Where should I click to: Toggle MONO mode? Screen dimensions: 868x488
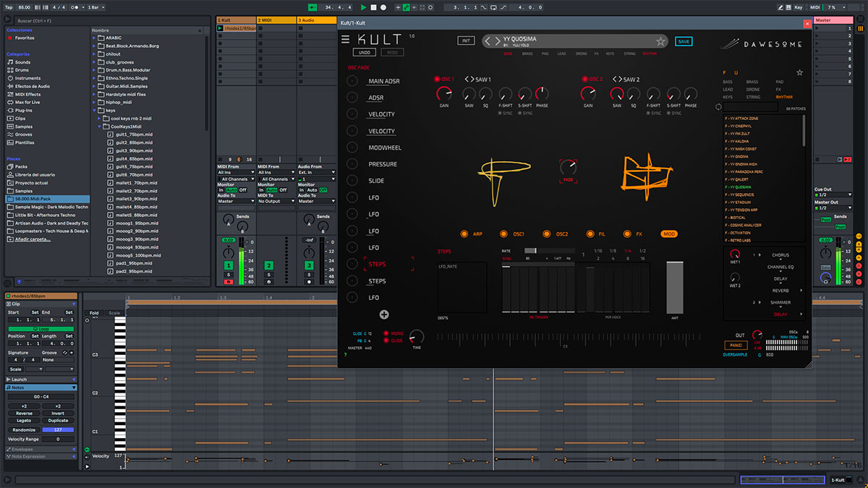click(x=386, y=333)
